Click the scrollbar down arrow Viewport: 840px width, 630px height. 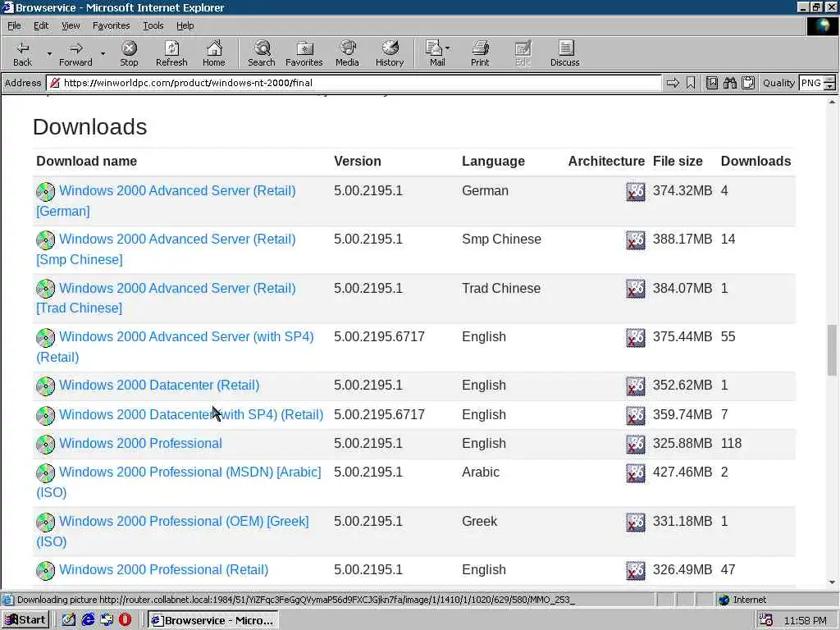tap(832, 582)
